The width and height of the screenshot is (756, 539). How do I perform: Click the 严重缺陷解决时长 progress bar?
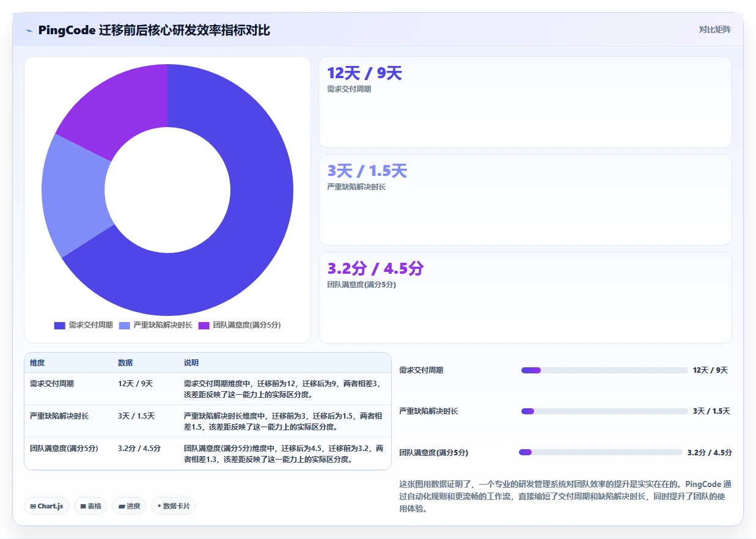604,411
